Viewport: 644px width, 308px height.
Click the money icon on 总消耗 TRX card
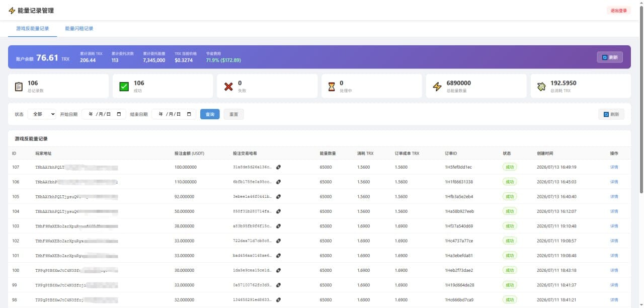(x=541, y=87)
